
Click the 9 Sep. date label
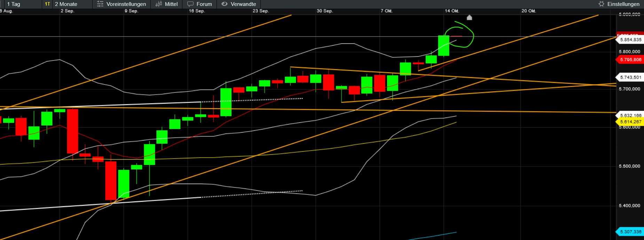coord(131,11)
